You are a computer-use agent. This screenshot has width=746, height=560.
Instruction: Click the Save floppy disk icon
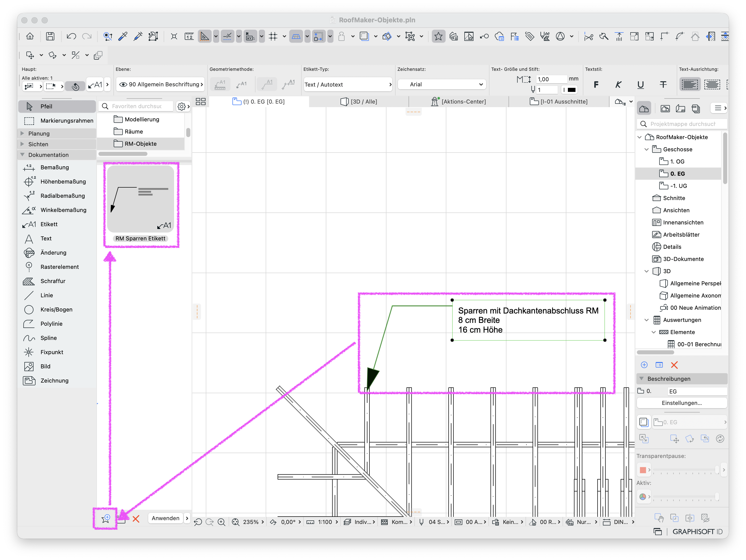(50, 36)
